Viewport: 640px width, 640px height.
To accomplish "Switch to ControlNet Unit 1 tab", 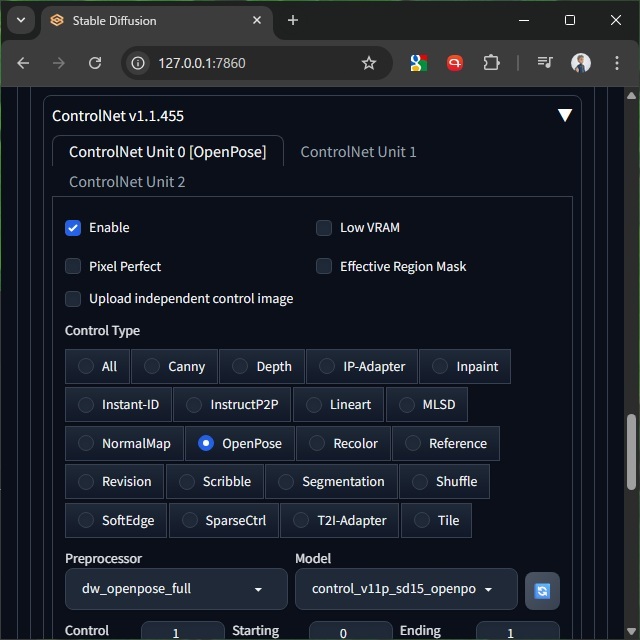I will click(x=358, y=152).
